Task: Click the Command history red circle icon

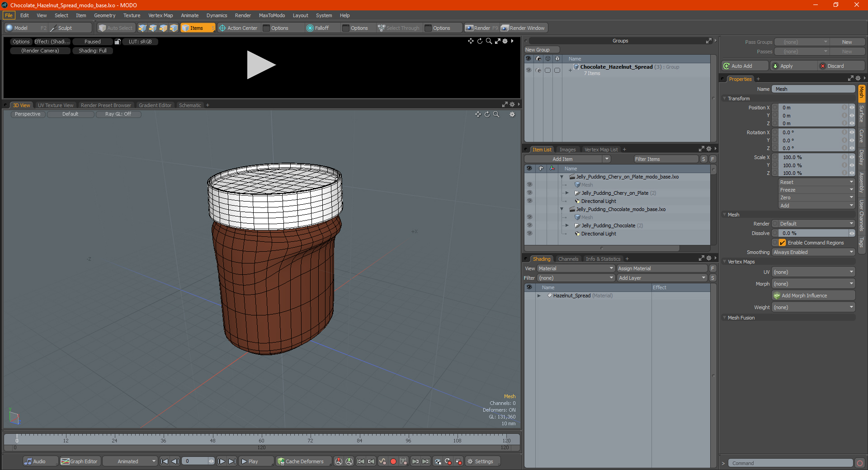Action: pyautogui.click(x=860, y=463)
